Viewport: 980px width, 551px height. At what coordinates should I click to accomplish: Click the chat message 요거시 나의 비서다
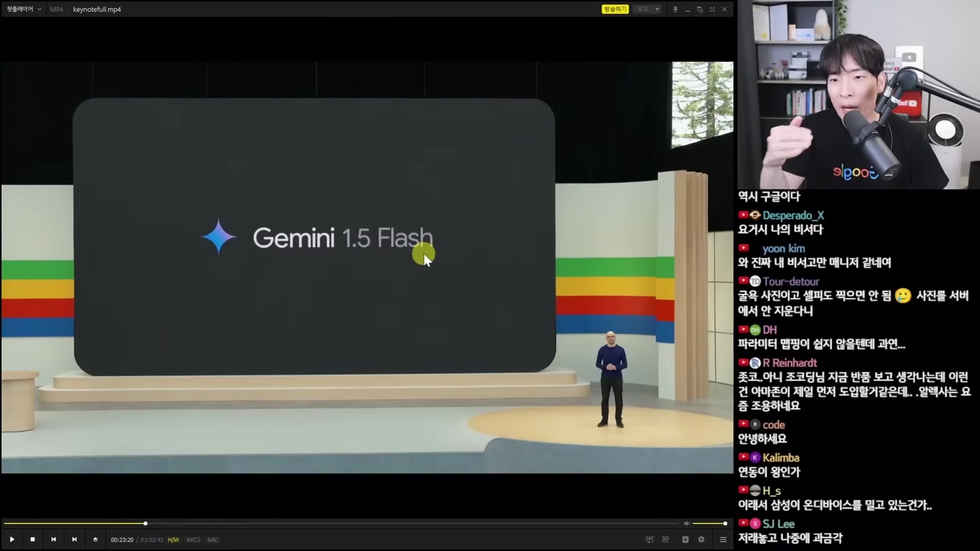[780, 230]
